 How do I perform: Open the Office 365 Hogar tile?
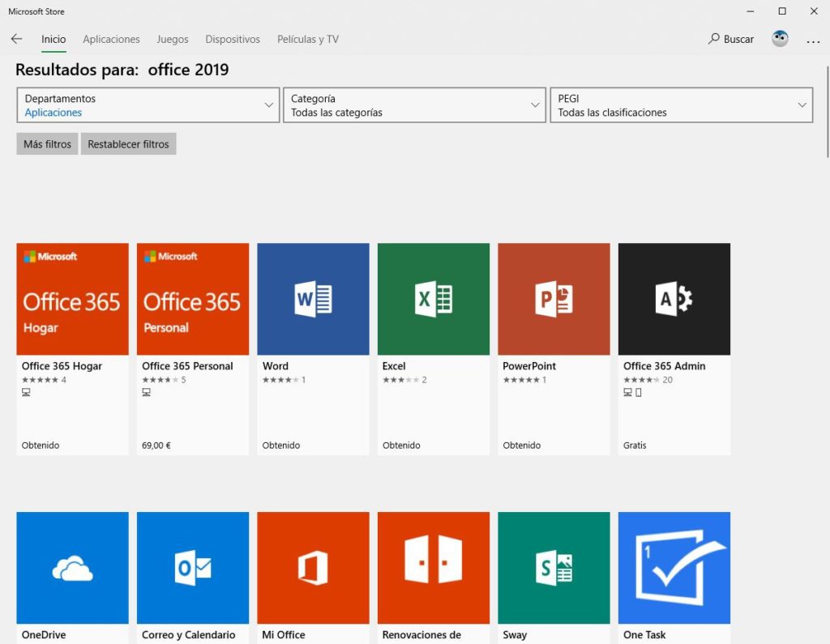coord(72,299)
